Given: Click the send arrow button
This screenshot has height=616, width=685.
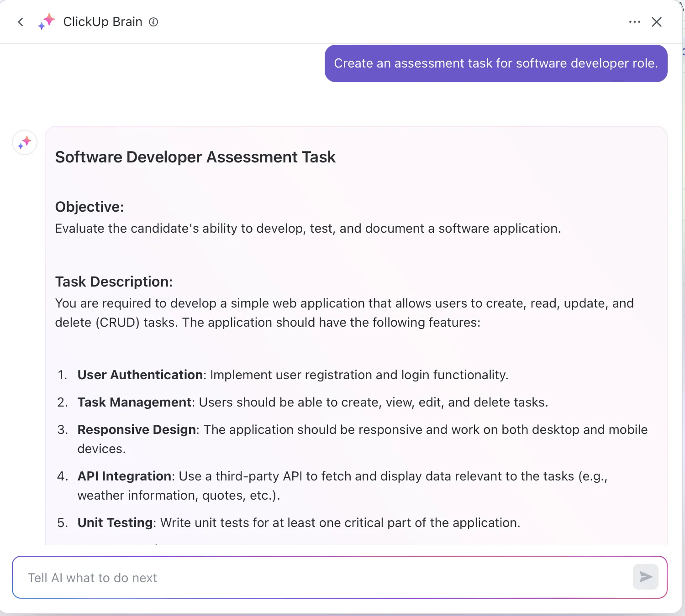Looking at the screenshot, I should point(646,577).
